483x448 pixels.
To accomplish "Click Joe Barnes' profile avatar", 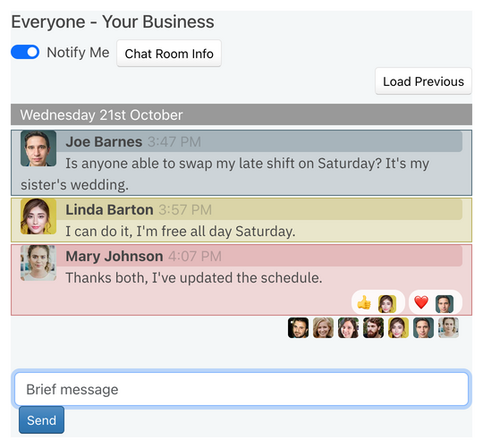I will click(38, 148).
